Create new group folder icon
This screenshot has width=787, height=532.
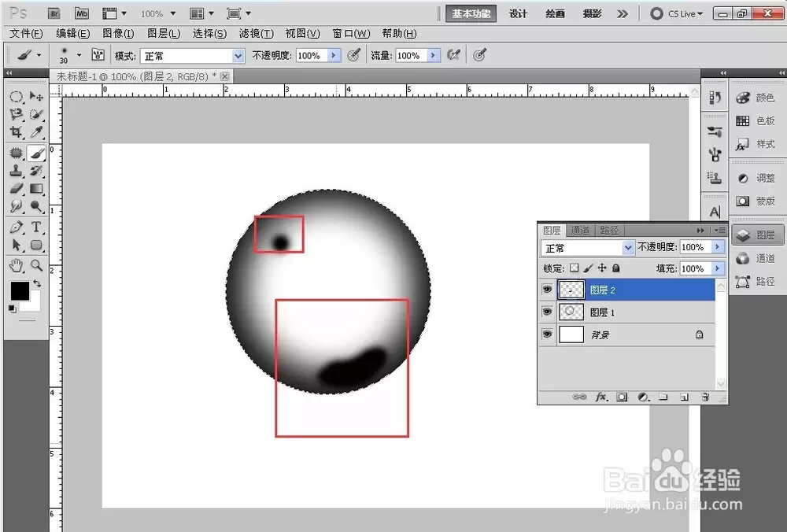pyautogui.click(x=663, y=397)
